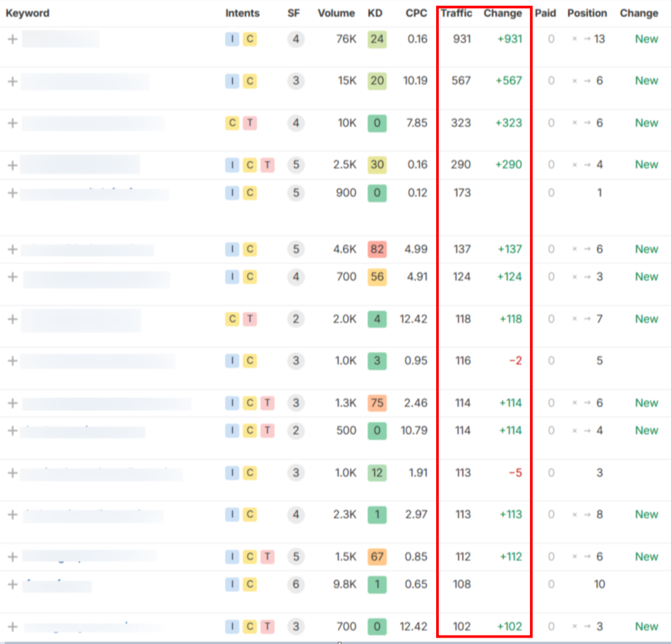Click the orange KD badge showing 75
This screenshot has width=671, height=644.
[377, 402]
